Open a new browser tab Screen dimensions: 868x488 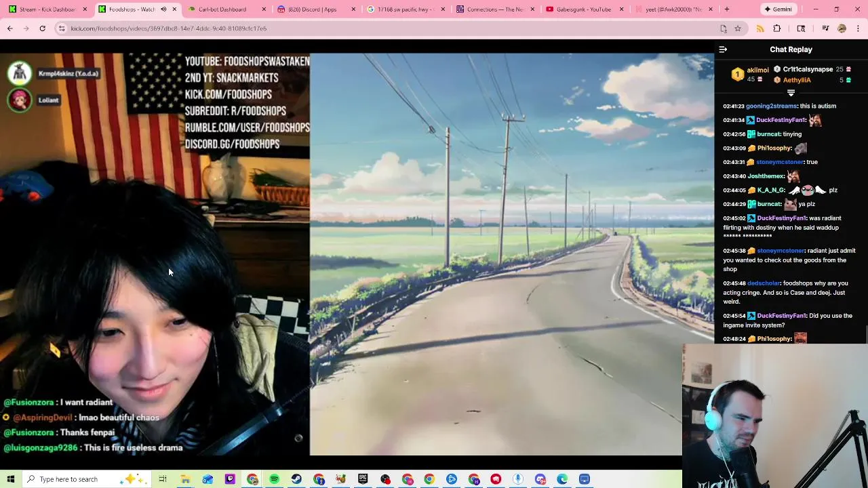pos(726,9)
